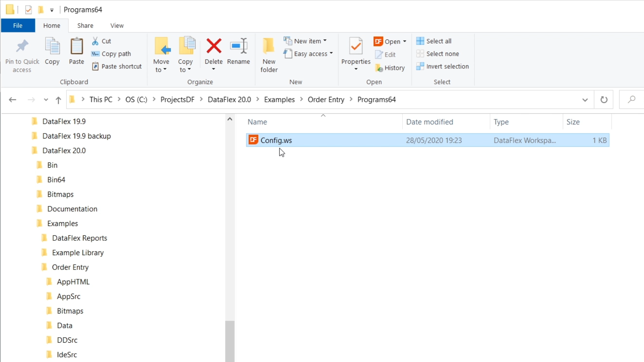Click Order Entry in breadcrumb path
The width and height of the screenshot is (644, 362).
click(x=326, y=100)
